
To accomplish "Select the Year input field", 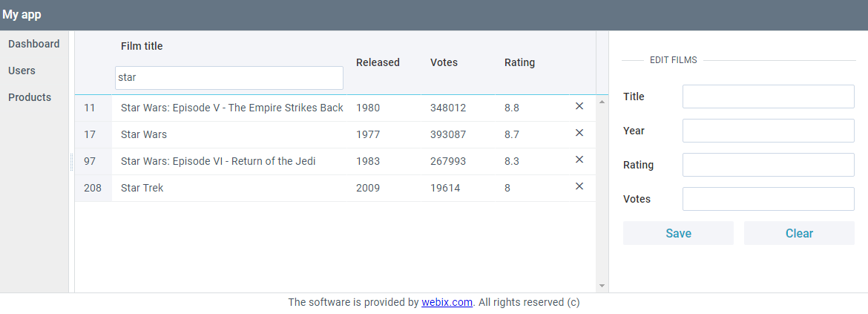I will (769, 131).
